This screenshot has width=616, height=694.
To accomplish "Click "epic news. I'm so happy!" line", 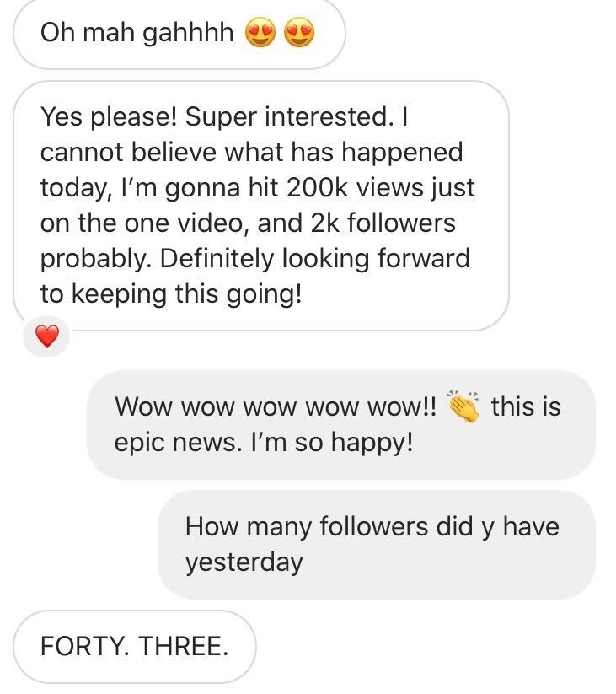I will [264, 442].
